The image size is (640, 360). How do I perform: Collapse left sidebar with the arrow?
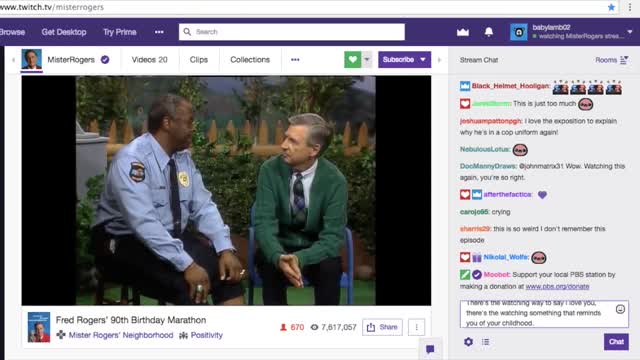coord(13,60)
